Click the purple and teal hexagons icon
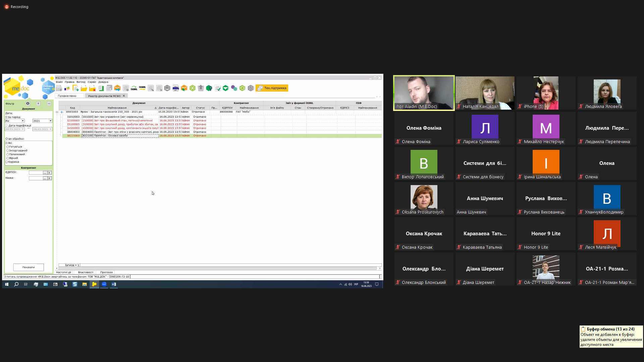The width and height of the screenshot is (644, 362). (x=234, y=88)
